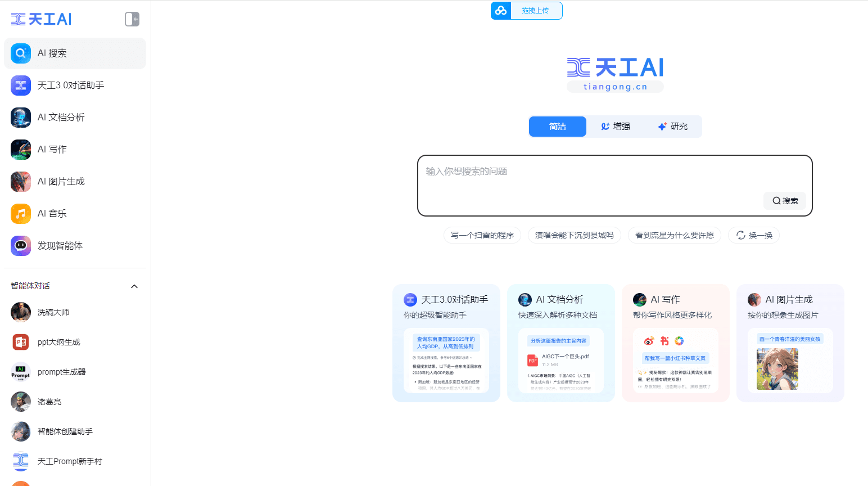868x486 pixels.
Task: Select the 智能体创建助手 avatar
Action: 21,431
